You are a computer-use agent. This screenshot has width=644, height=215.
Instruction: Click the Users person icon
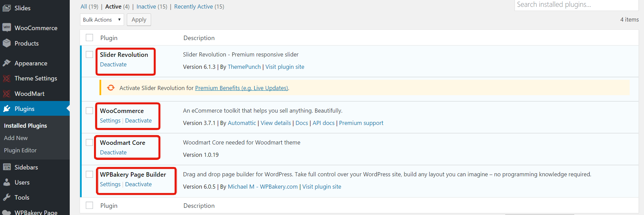click(x=6, y=182)
